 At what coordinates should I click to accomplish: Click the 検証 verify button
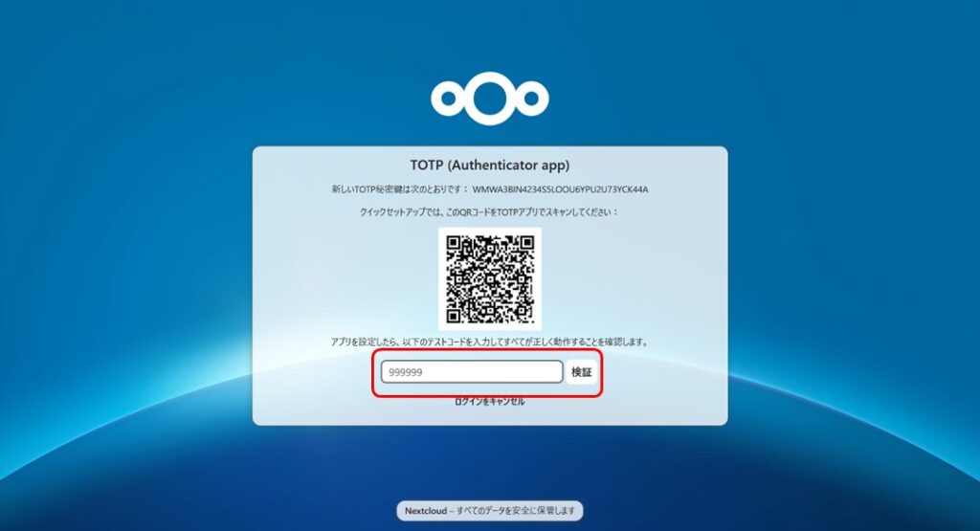[581, 371]
